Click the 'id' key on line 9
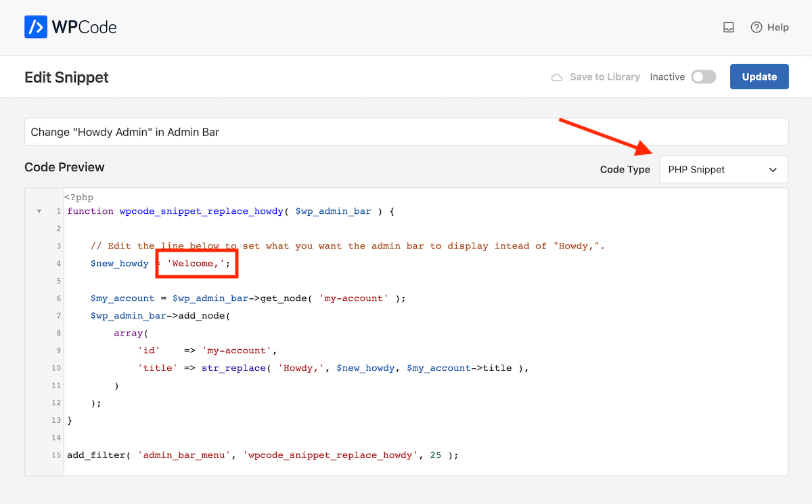The image size is (812, 504). 149,350
